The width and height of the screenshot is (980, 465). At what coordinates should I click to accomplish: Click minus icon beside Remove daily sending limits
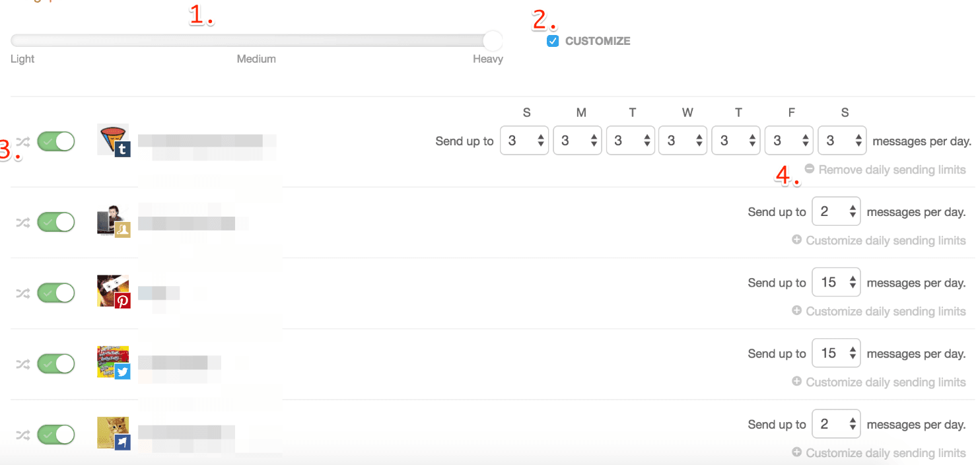[810, 169]
